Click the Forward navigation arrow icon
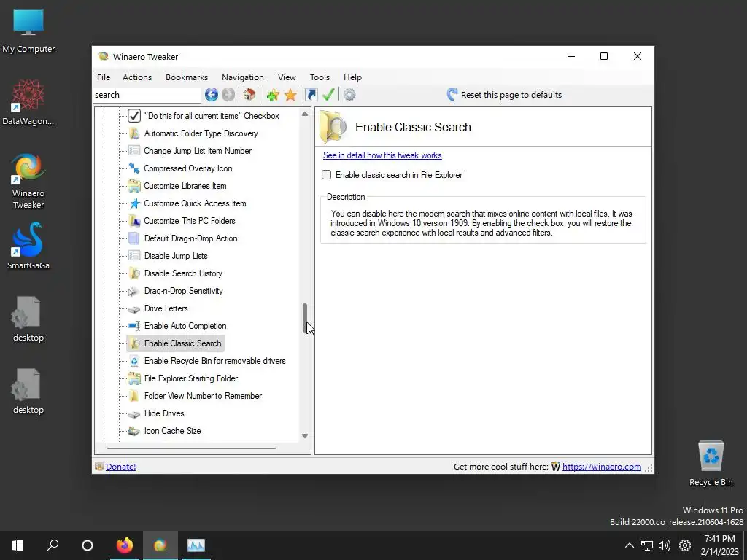Image resolution: width=747 pixels, height=560 pixels. click(x=228, y=95)
